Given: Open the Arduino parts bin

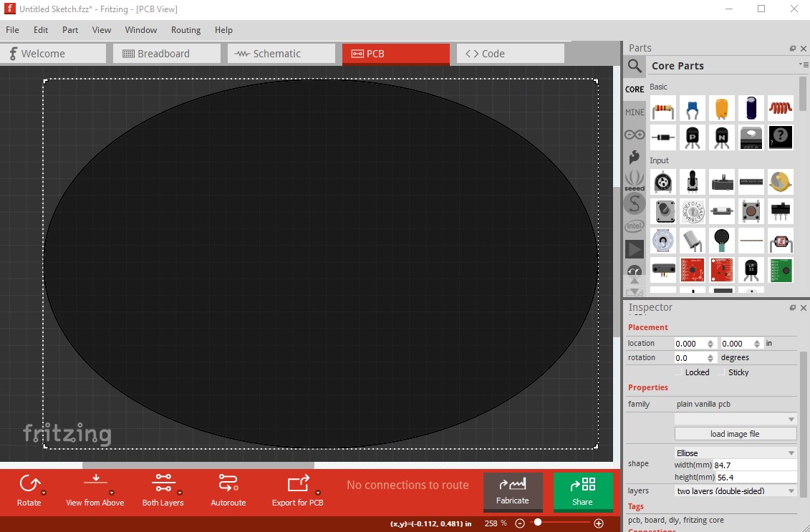Looking at the screenshot, I should [x=635, y=135].
